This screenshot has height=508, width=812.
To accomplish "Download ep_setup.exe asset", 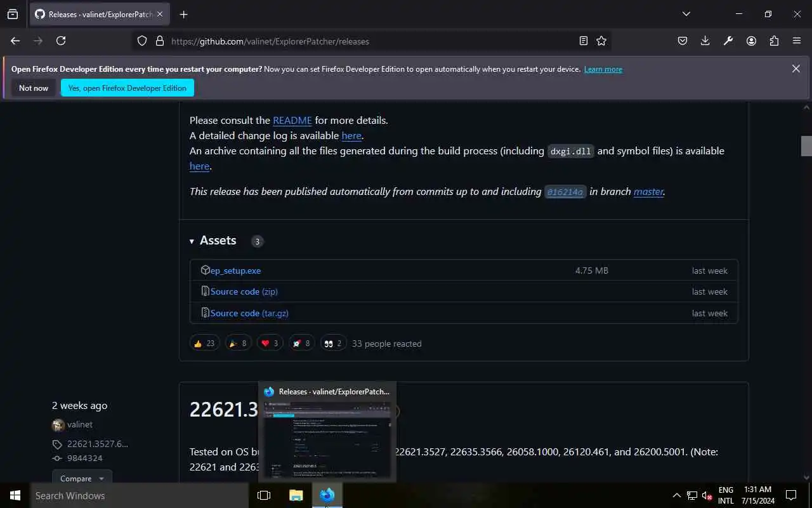I will coord(235,271).
